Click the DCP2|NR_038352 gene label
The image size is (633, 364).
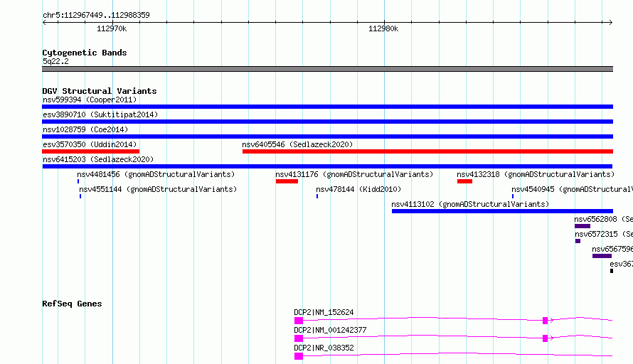(324, 348)
